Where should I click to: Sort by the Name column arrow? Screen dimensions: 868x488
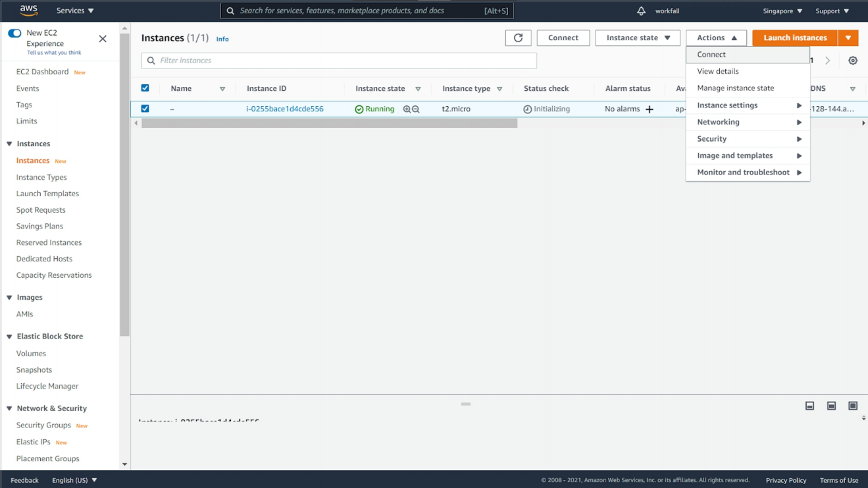(222, 89)
